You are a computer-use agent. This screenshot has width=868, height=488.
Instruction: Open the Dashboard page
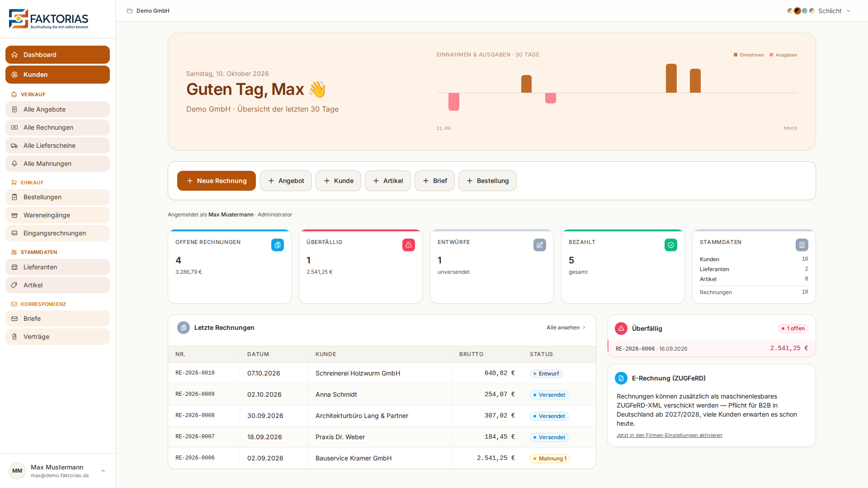click(57, 55)
